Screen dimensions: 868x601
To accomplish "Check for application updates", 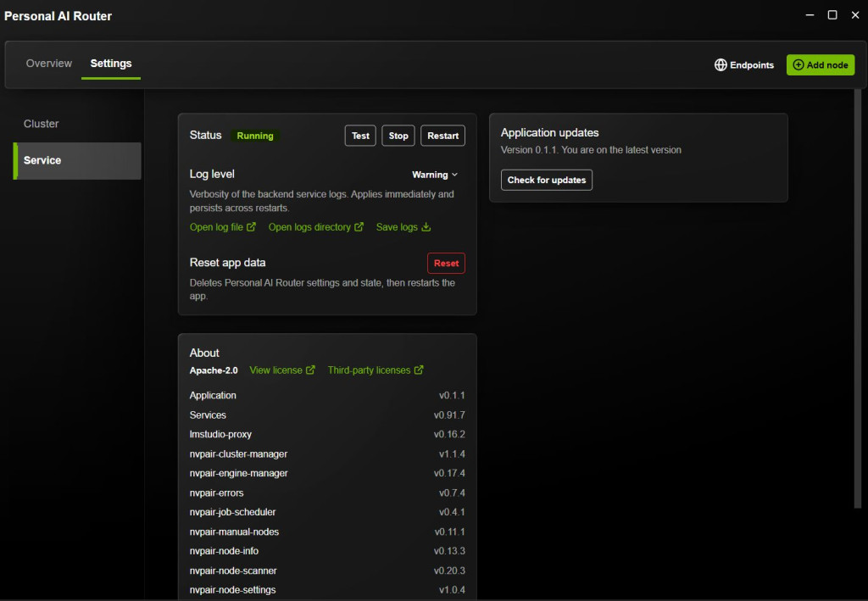I will [x=547, y=180].
